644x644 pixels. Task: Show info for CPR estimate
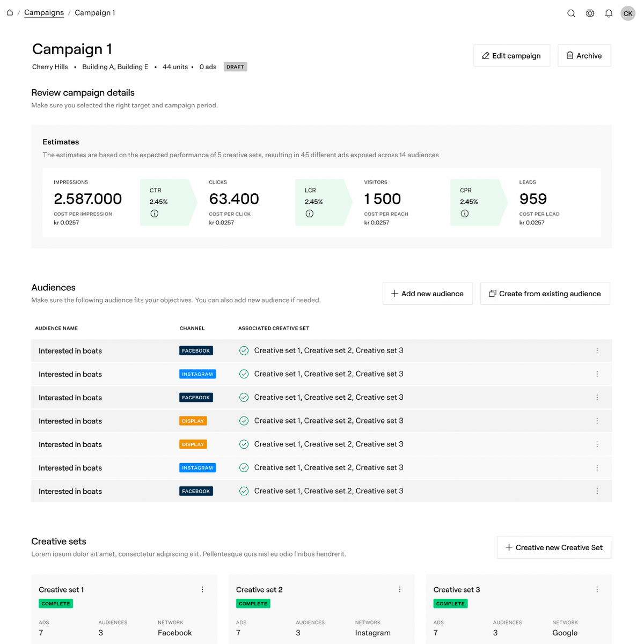pyautogui.click(x=465, y=214)
